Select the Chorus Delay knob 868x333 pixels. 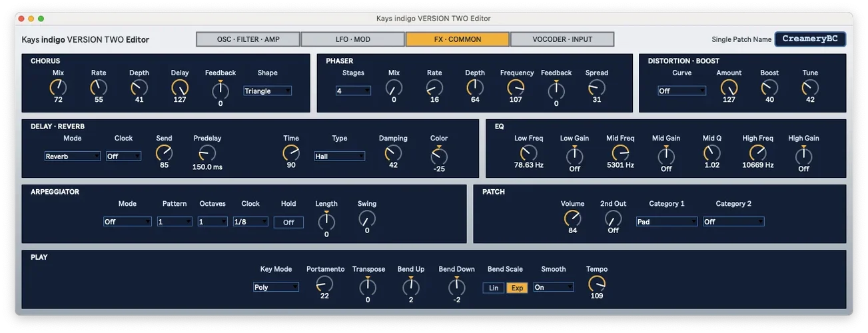pyautogui.click(x=180, y=87)
